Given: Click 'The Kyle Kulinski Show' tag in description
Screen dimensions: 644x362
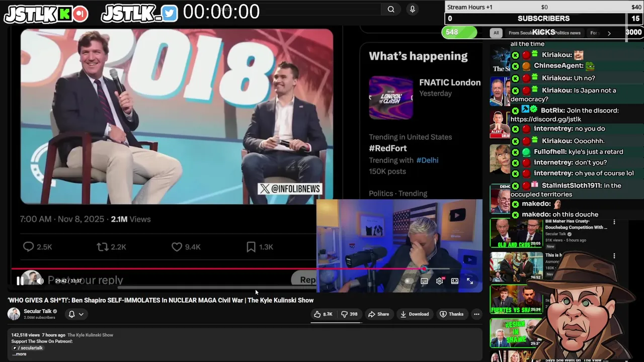Looking at the screenshot, I should (91, 335).
